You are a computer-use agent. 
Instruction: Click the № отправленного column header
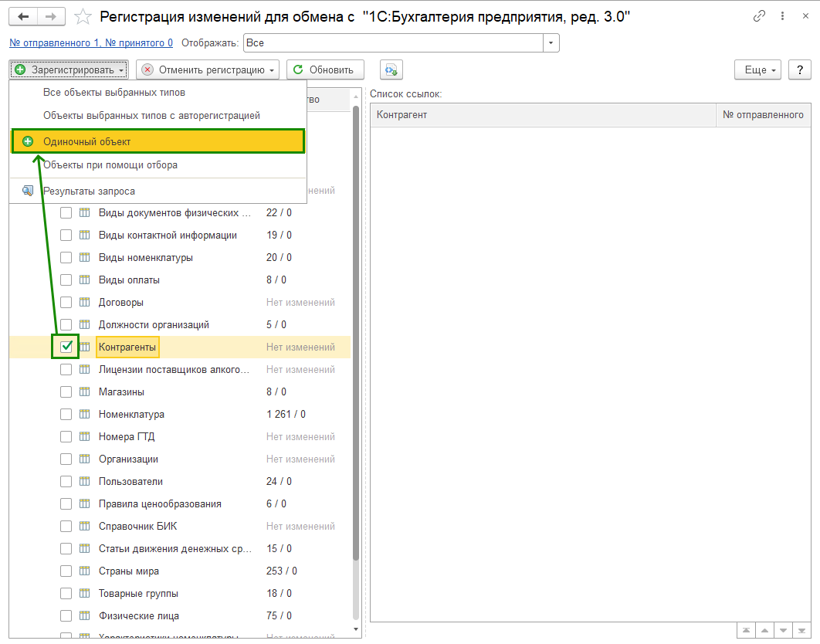tap(763, 114)
